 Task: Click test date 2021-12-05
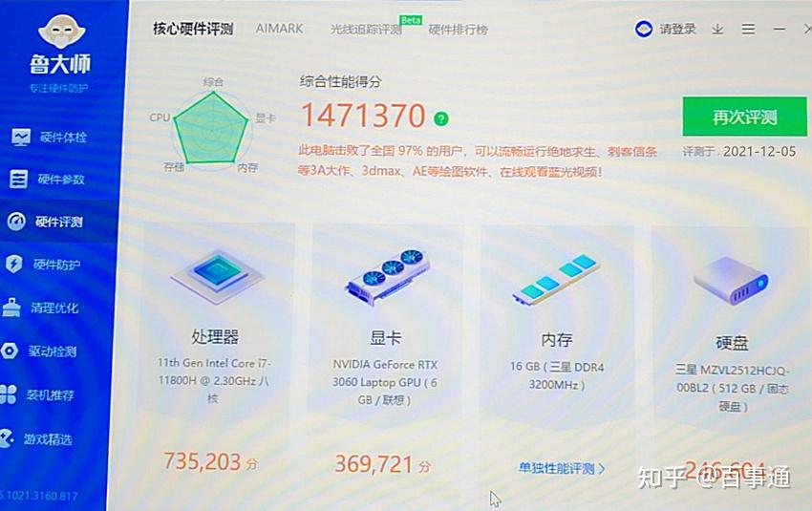[x=759, y=151]
